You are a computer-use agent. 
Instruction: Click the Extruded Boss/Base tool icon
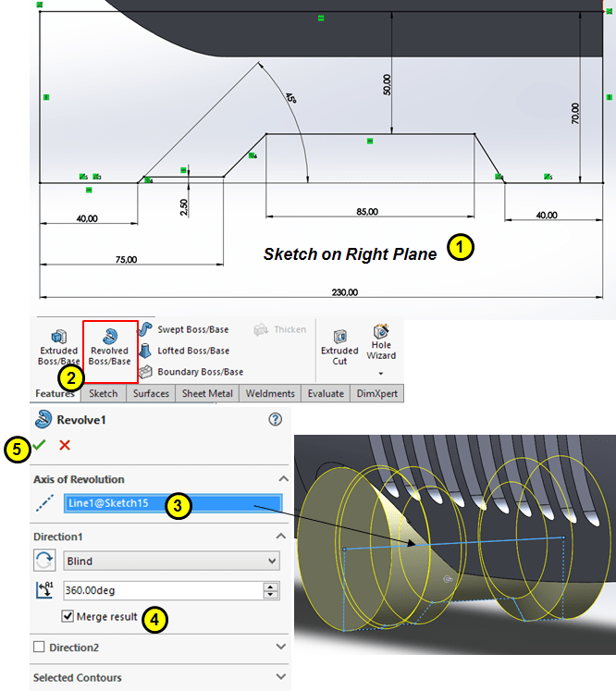pyautogui.click(x=58, y=337)
